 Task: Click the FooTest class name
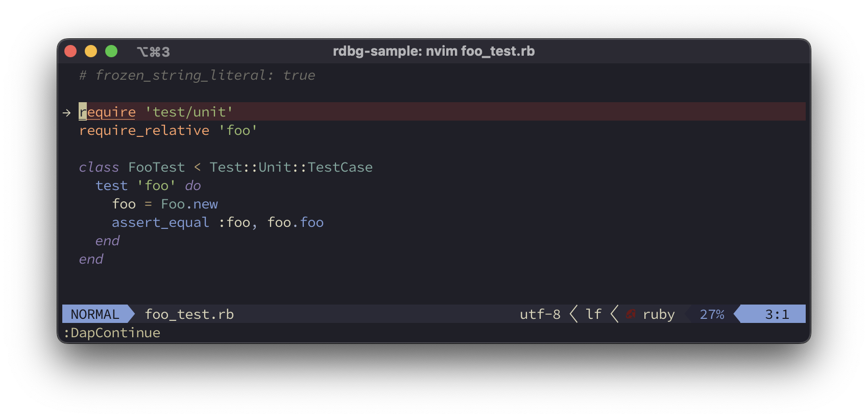tap(156, 168)
